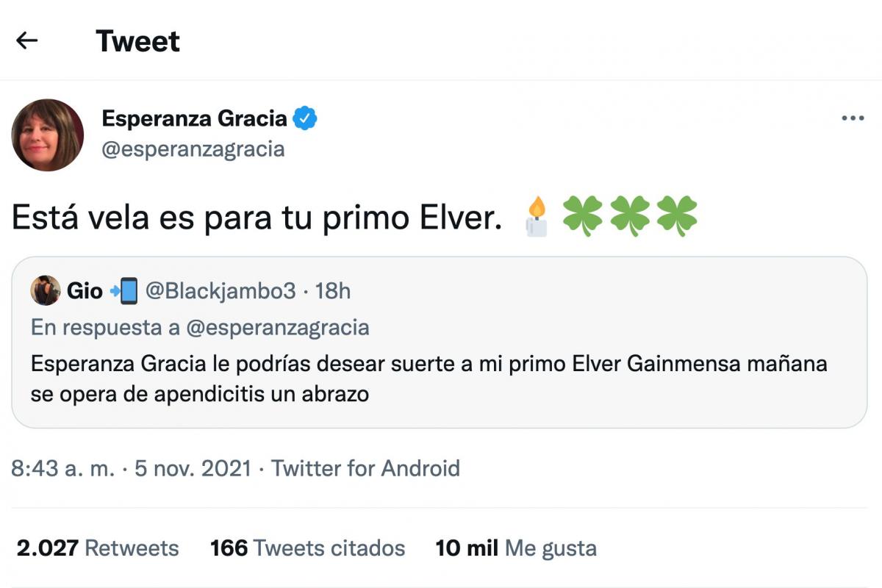882x588 pixels.
Task: Click the 18h timestamp of quoted tweet
Action: (x=333, y=292)
